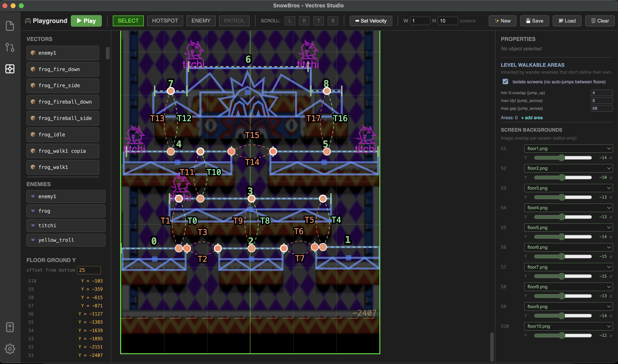The width and height of the screenshot is (618, 364).
Task: Open S9 floor9.png background dropdown
Action: pos(568,306)
